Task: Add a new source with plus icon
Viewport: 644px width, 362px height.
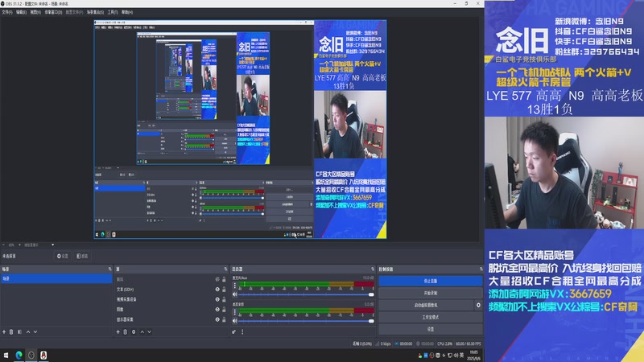Action: pyautogui.click(x=118, y=331)
